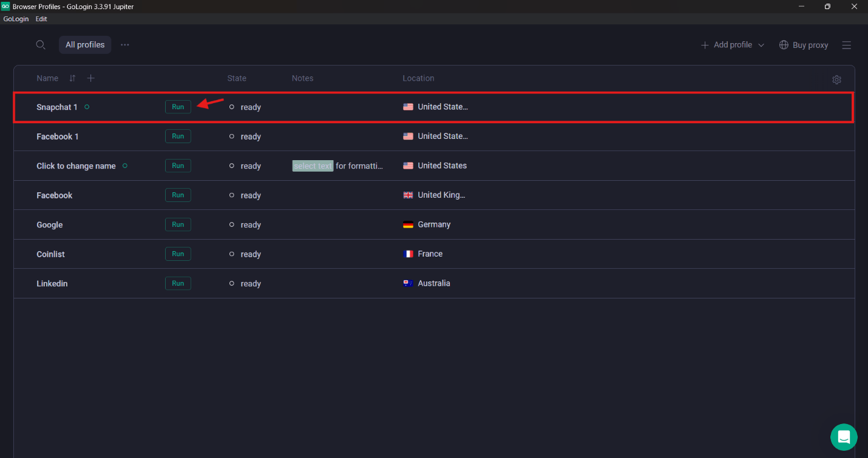This screenshot has height=458, width=868.
Task: Click the United King… location text
Action: pos(442,195)
